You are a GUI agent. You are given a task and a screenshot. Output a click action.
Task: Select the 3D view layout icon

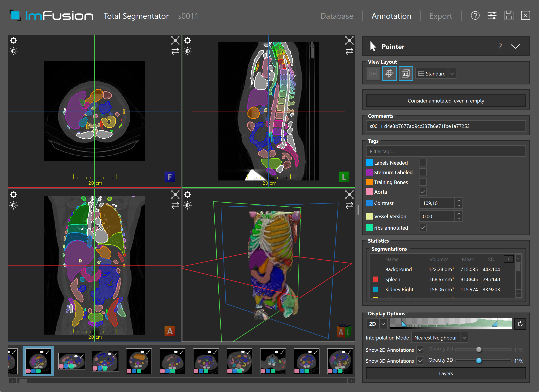[x=406, y=74]
